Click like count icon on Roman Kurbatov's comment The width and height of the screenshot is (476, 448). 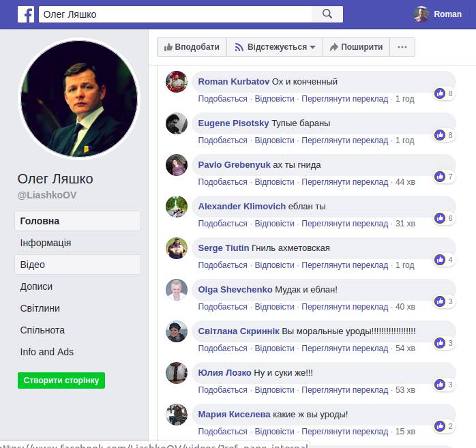(x=440, y=93)
